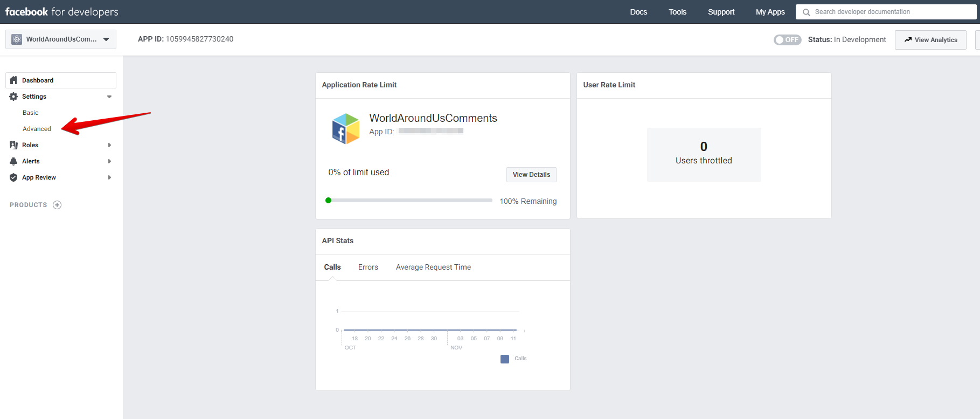Focus the Search developer documentation field
This screenshot has width=980, height=419.
(886, 12)
